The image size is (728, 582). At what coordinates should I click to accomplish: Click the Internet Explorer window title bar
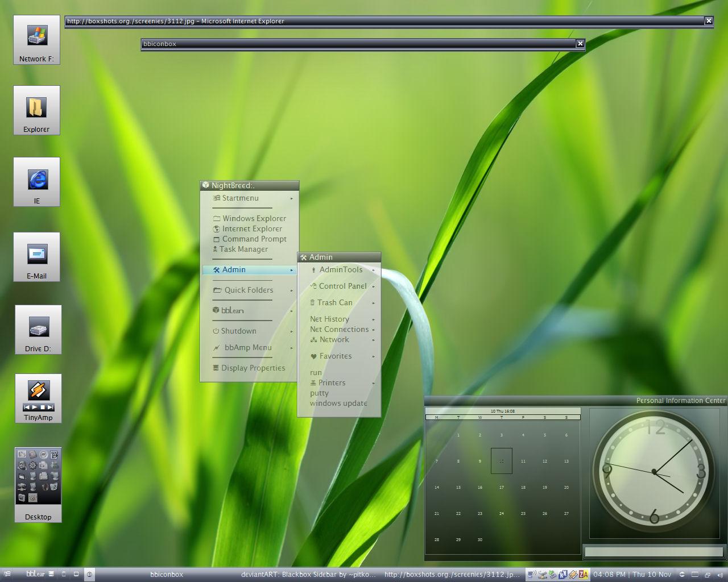tap(389, 21)
